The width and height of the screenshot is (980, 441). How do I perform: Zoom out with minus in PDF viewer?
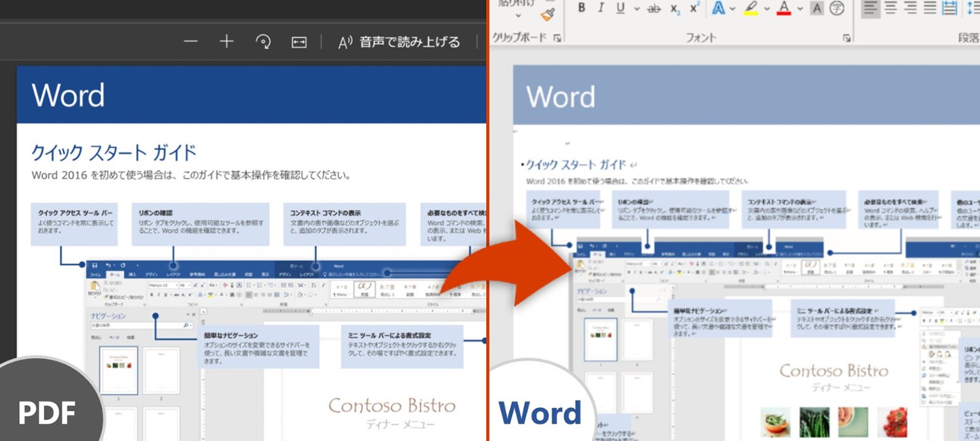click(191, 42)
